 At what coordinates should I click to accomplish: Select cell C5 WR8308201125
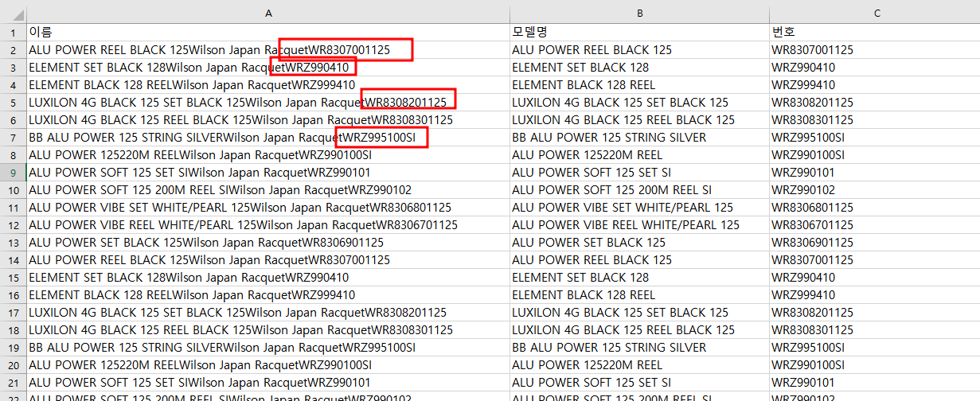coord(875,103)
